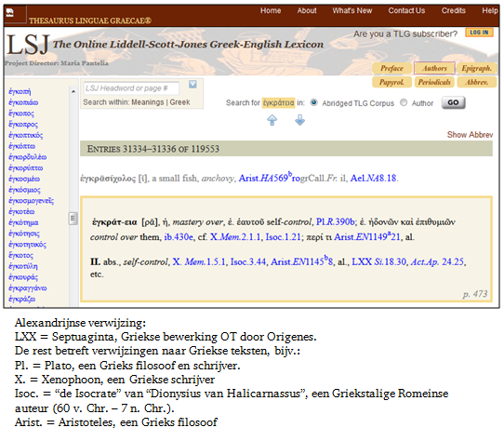This screenshot has width=504, height=441.
Task: Open the Authors tab button
Action: click(x=434, y=68)
